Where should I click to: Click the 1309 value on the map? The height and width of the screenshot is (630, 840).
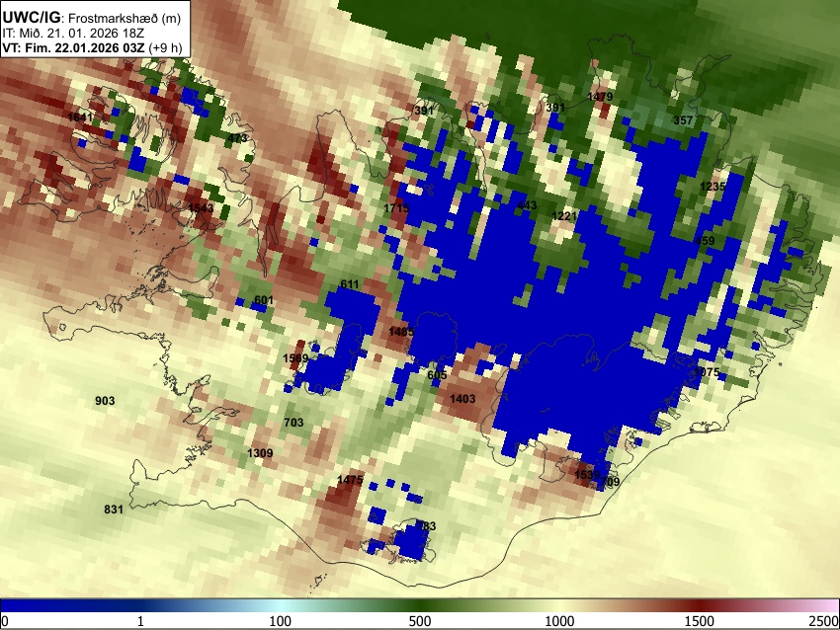(260, 453)
